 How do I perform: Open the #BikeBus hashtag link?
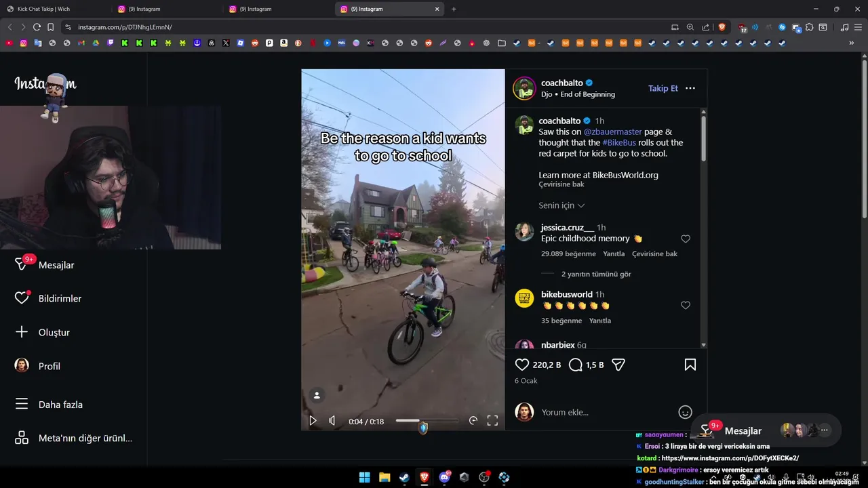(x=619, y=142)
